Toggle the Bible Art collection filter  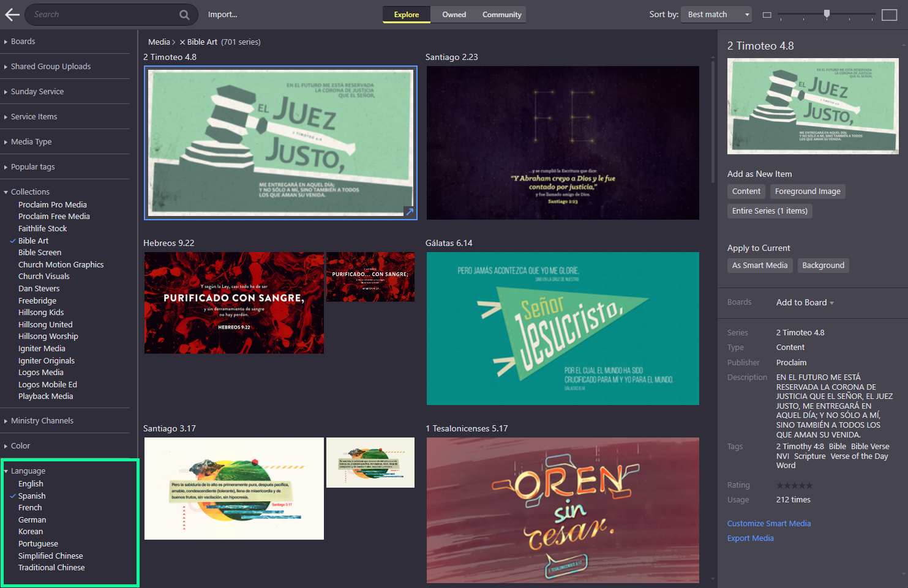[33, 240]
